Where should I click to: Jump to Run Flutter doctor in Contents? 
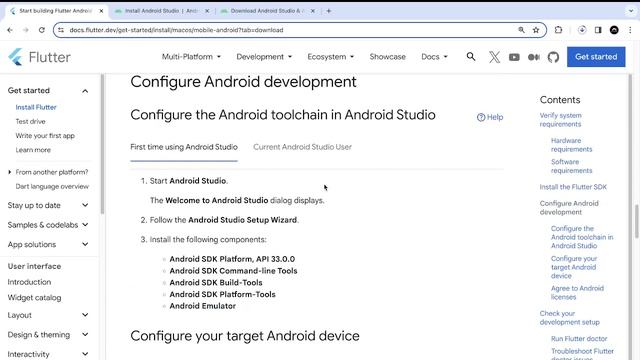click(x=579, y=339)
